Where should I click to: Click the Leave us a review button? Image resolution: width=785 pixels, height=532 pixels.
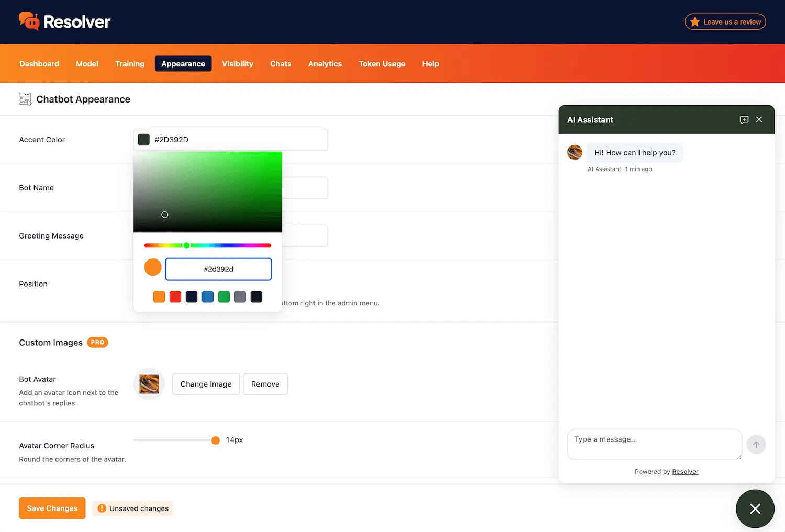pos(725,22)
